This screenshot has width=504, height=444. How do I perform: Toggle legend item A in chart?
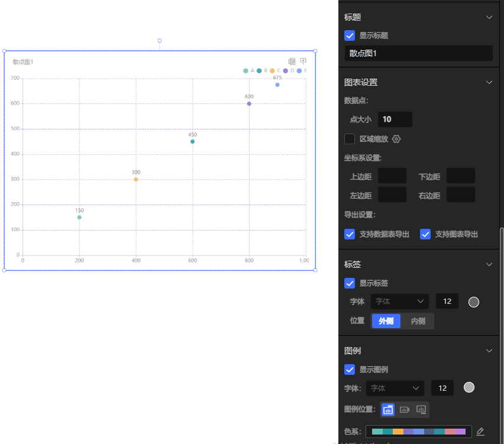[x=249, y=71]
